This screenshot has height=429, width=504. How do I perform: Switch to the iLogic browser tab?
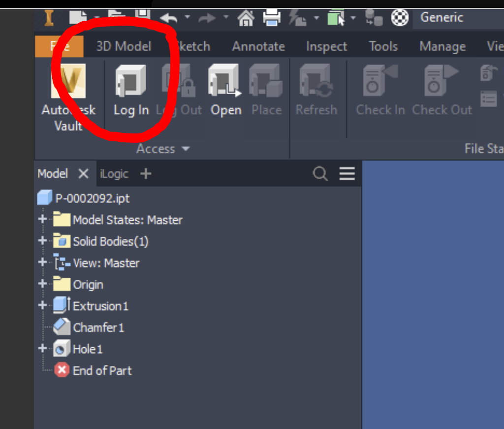point(114,173)
